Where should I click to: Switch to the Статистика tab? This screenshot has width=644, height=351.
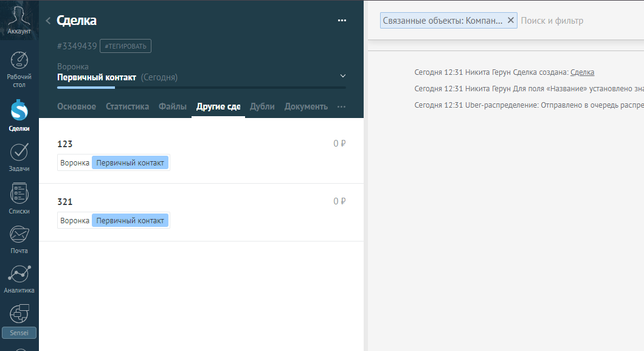tap(127, 106)
